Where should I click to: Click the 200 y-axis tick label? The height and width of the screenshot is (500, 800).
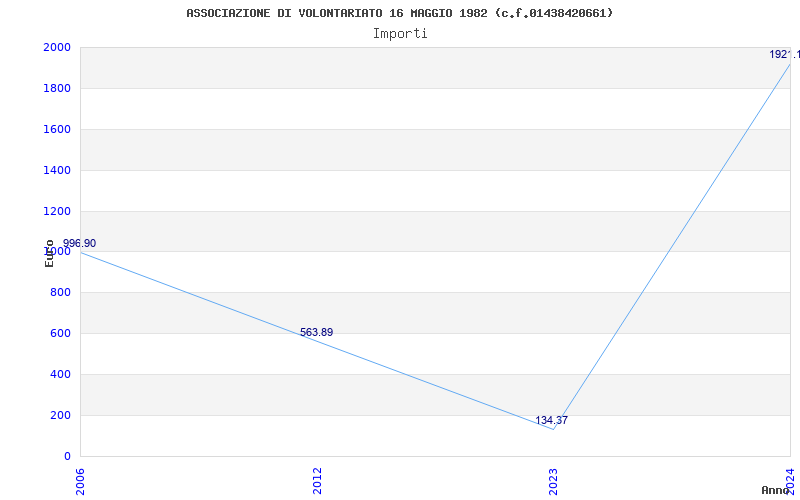tap(60, 415)
